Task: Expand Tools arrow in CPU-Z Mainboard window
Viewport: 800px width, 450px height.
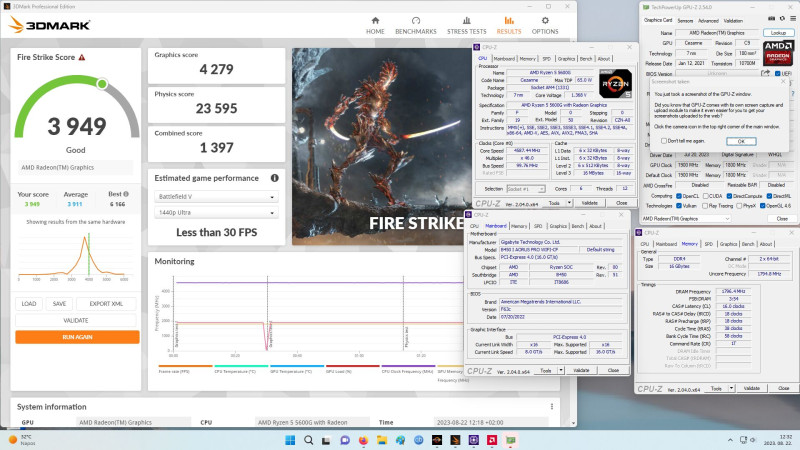Action: tap(561, 370)
